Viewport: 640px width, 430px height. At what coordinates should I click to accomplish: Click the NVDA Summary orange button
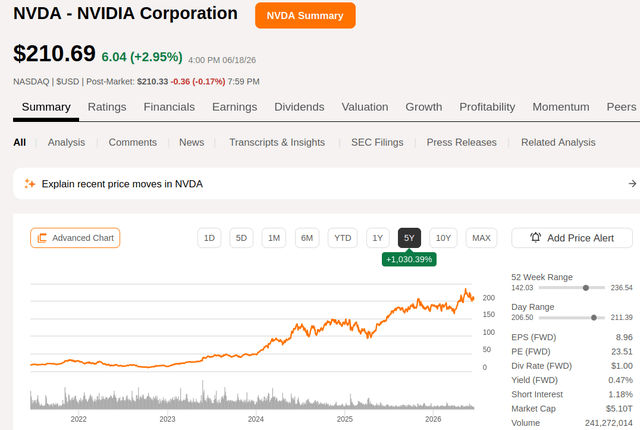click(x=305, y=16)
